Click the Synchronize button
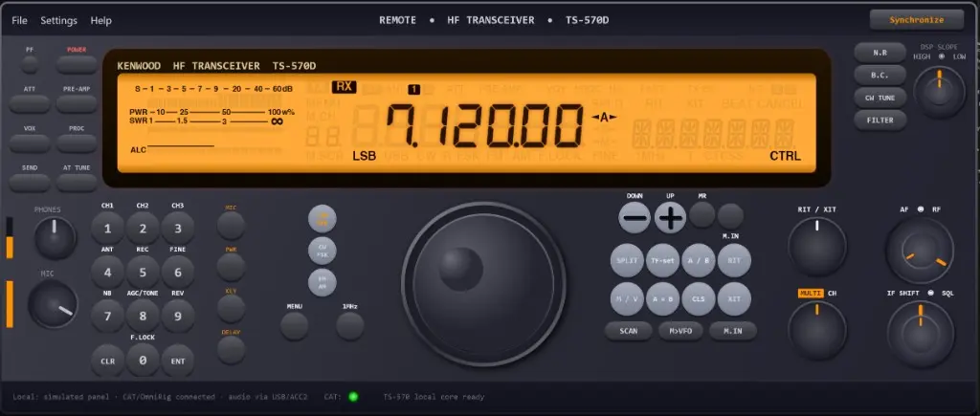Image resolution: width=980 pixels, height=416 pixels. point(917,20)
